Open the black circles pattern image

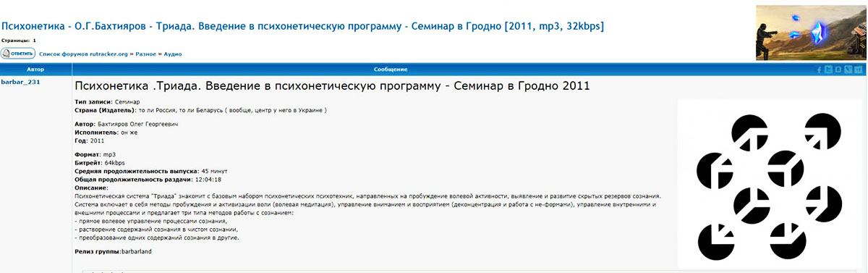(769, 185)
